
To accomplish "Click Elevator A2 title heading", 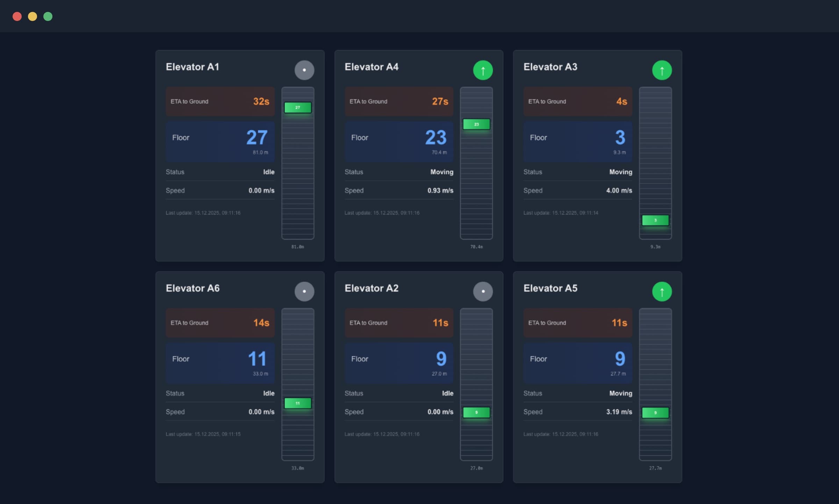I will click(x=371, y=288).
